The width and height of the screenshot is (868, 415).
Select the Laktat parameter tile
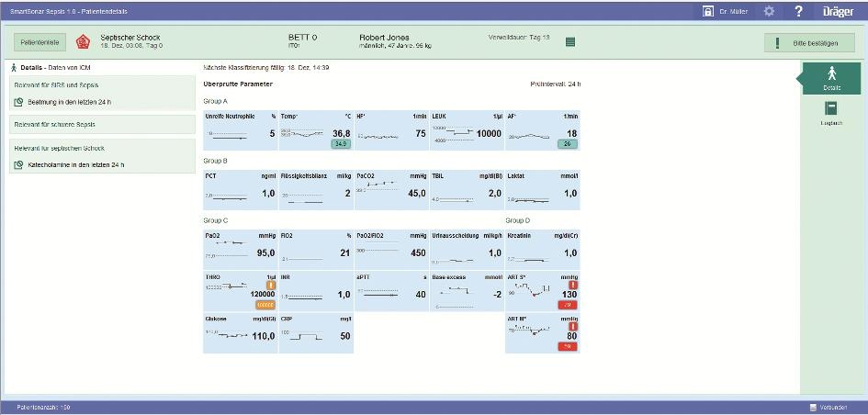pyautogui.click(x=543, y=189)
